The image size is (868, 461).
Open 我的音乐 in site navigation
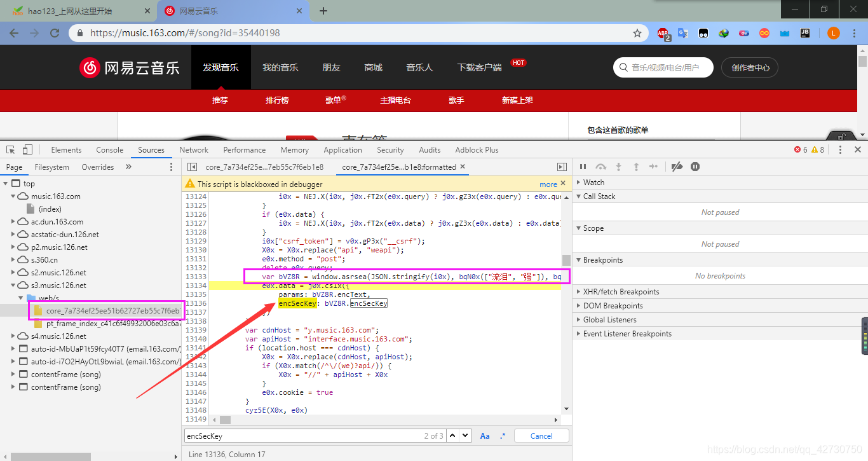tap(280, 67)
